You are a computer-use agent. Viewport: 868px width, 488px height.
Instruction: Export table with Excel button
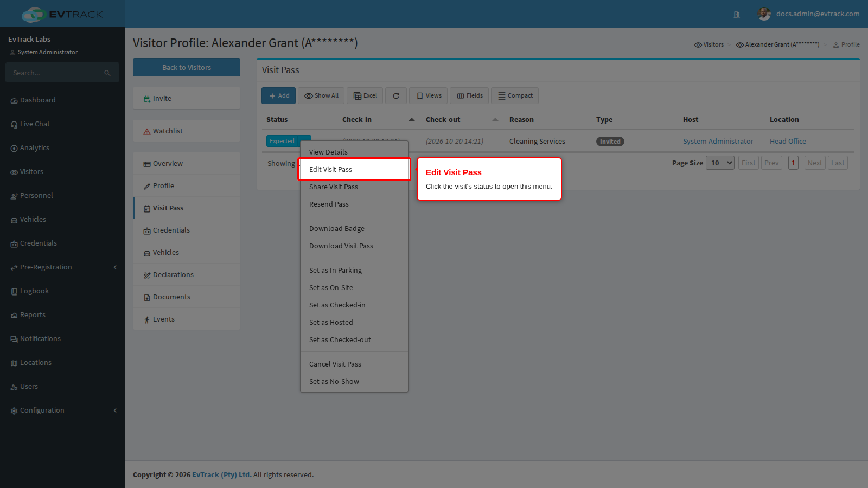pyautogui.click(x=365, y=96)
